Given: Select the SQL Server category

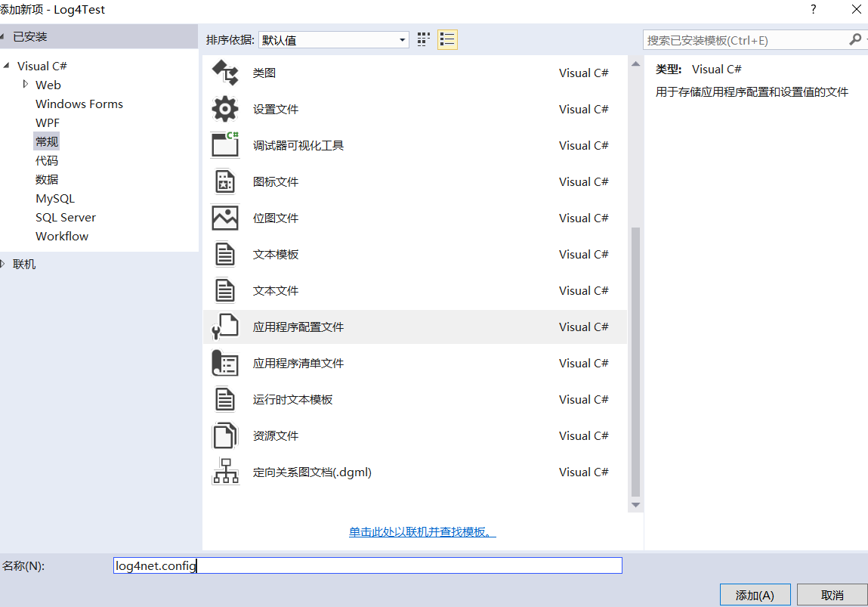Looking at the screenshot, I should click(x=66, y=217).
